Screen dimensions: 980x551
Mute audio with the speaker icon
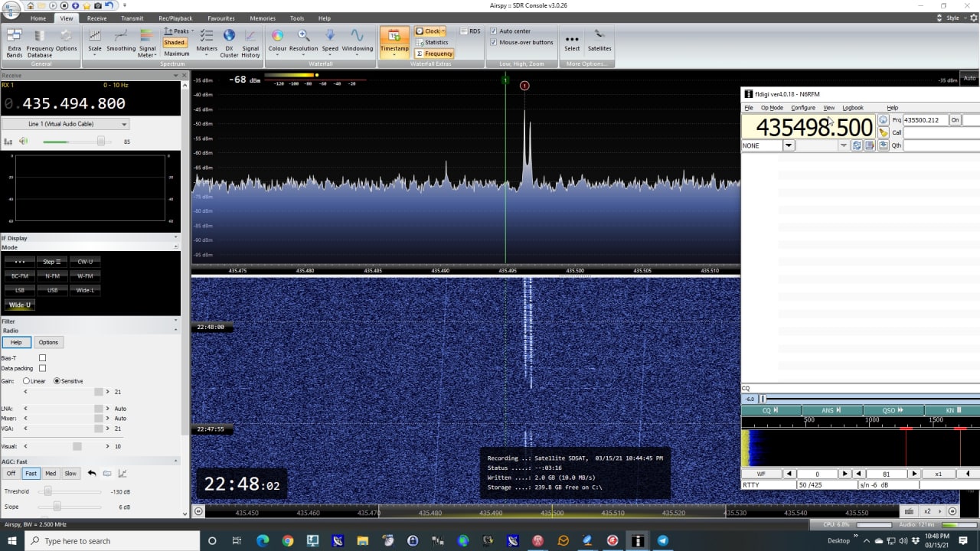point(24,142)
